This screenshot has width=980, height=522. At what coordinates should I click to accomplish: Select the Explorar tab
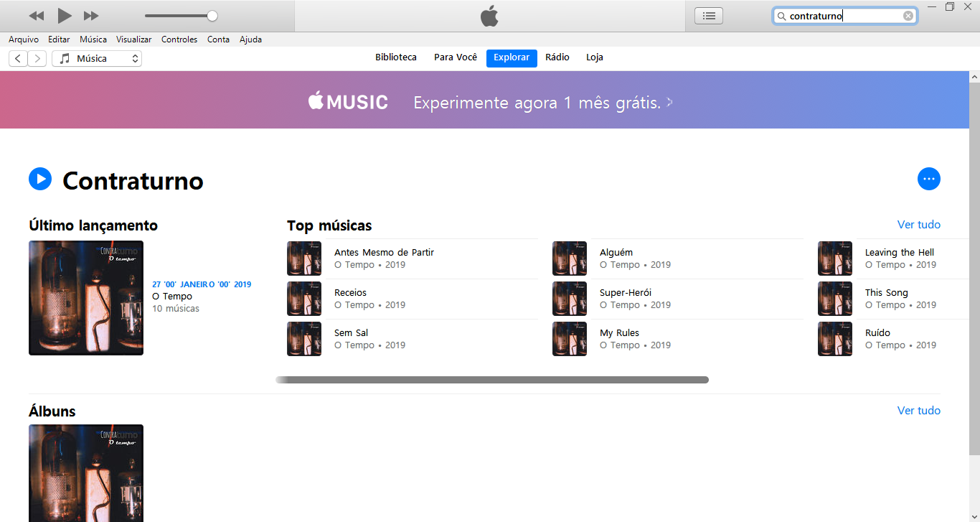tap(512, 58)
